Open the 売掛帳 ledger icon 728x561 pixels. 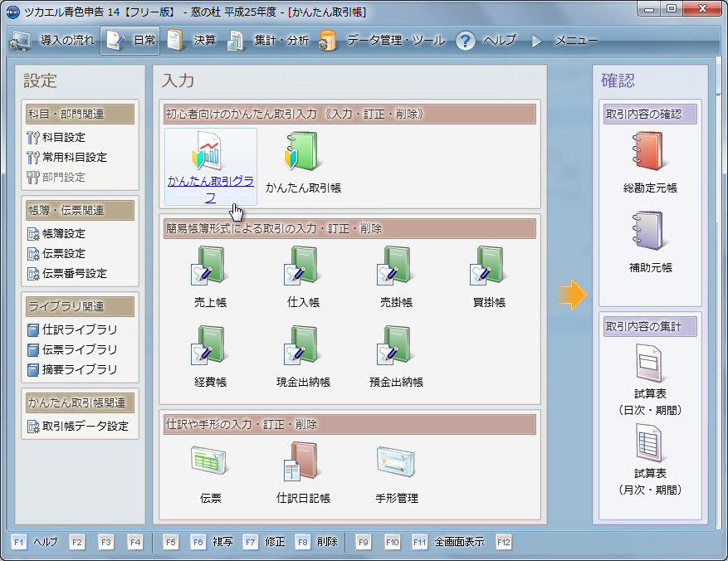point(394,266)
